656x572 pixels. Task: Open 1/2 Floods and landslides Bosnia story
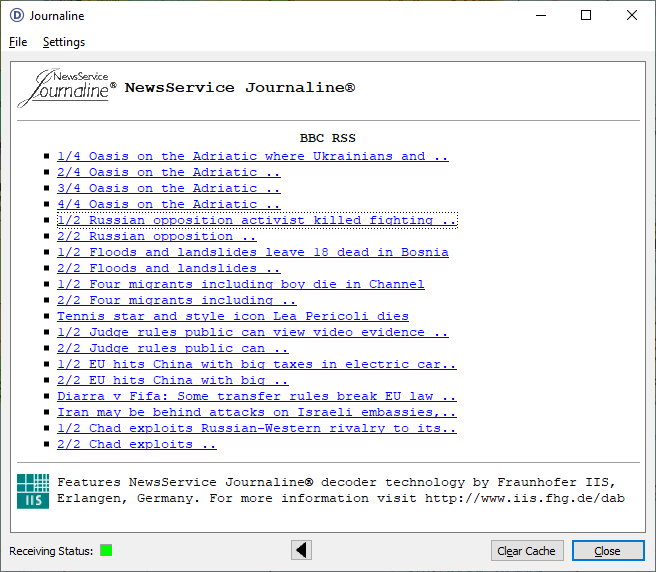pyautogui.click(x=252, y=252)
